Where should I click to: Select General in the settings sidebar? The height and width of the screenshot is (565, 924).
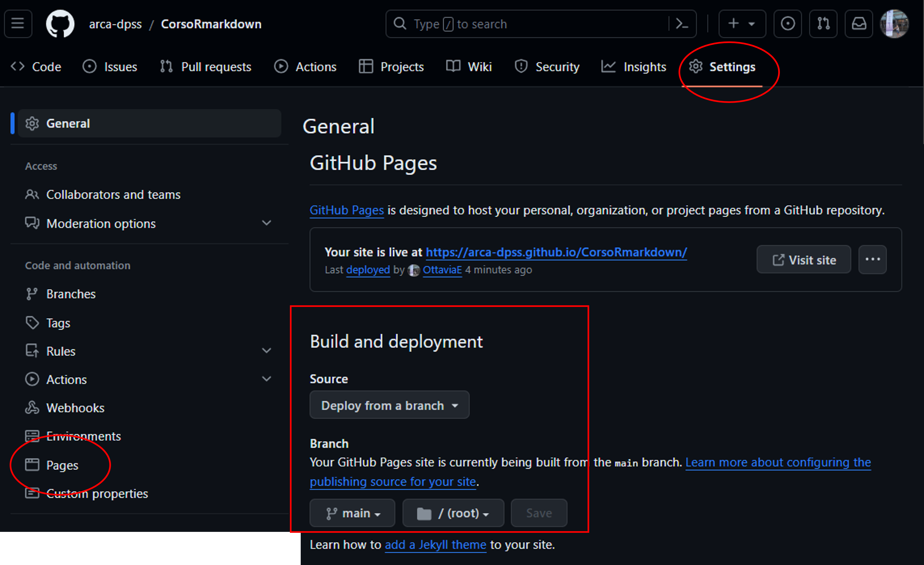pyautogui.click(x=149, y=123)
